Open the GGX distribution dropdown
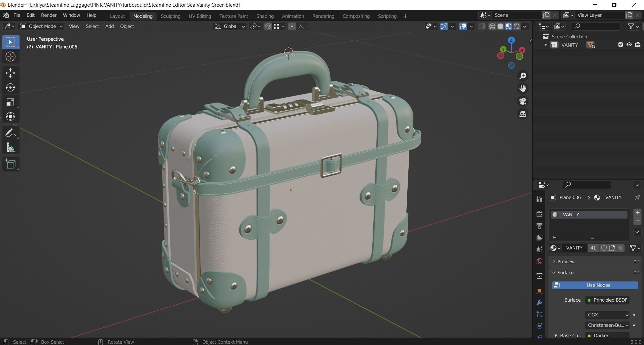This screenshot has height=345, width=644. [x=607, y=315]
